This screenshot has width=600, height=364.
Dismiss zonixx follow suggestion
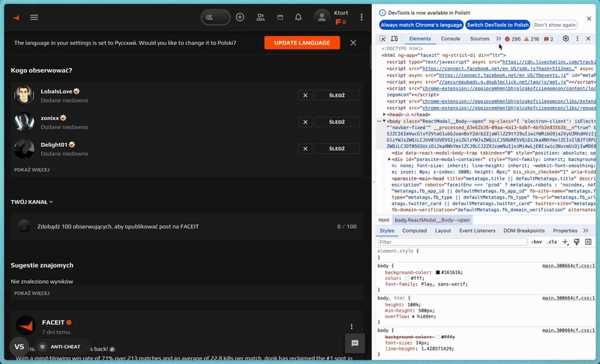coord(305,122)
